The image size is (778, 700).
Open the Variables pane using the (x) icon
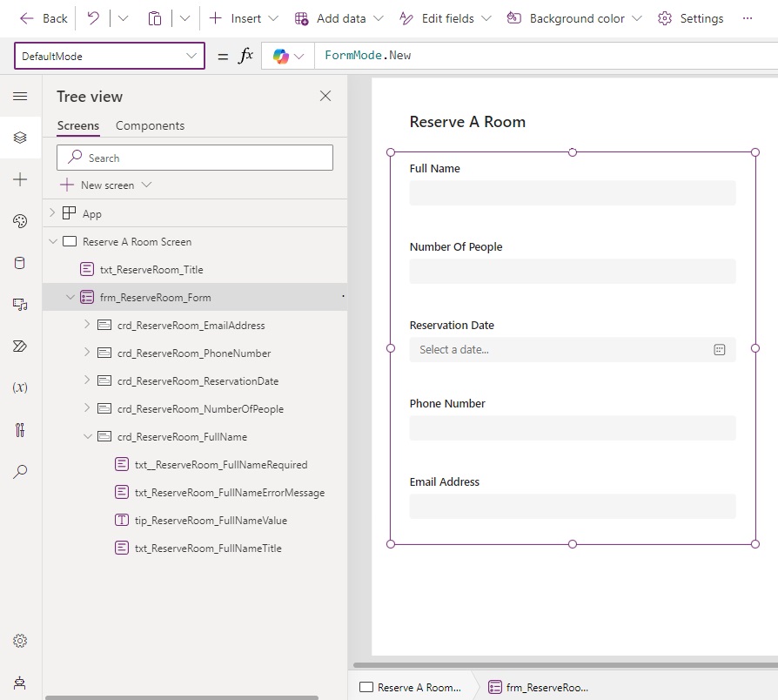point(19,387)
